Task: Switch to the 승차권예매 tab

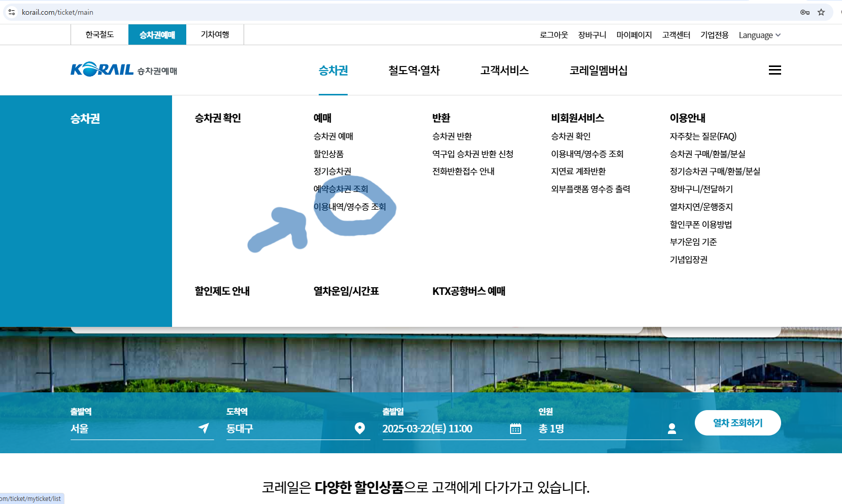Action: click(157, 35)
